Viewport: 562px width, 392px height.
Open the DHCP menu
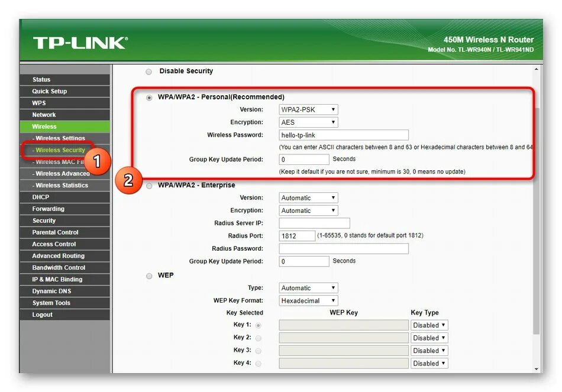pos(65,197)
